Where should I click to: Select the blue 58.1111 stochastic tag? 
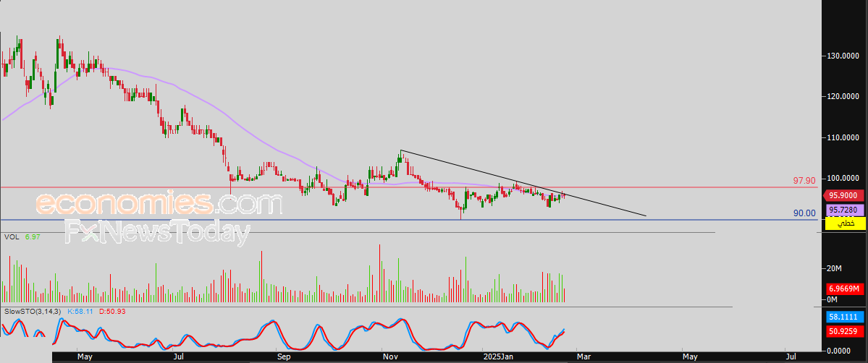[x=845, y=317]
